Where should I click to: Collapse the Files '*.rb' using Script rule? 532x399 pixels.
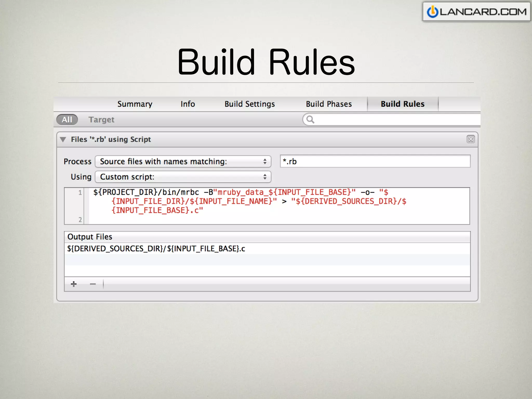63,139
